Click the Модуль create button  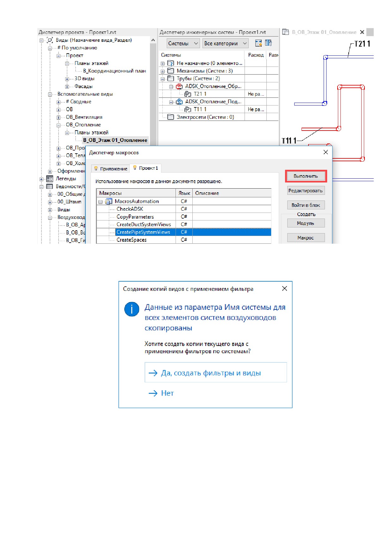tap(306, 223)
